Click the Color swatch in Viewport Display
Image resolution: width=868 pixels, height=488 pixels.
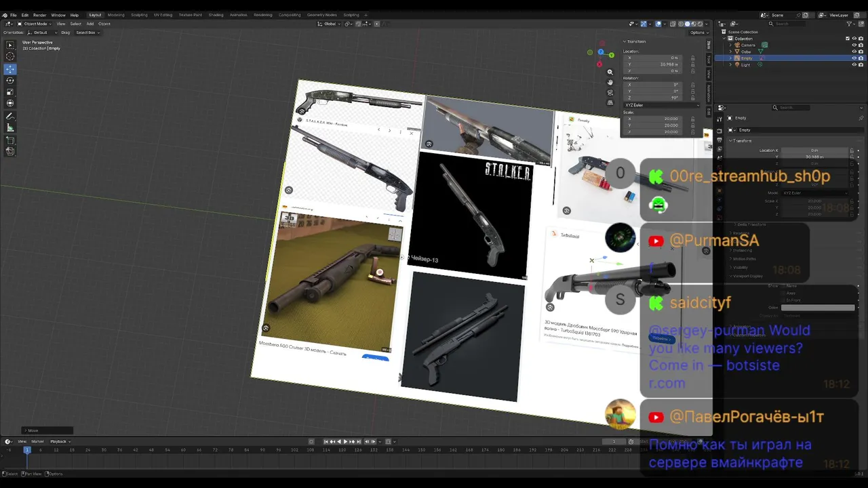[x=818, y=308]
